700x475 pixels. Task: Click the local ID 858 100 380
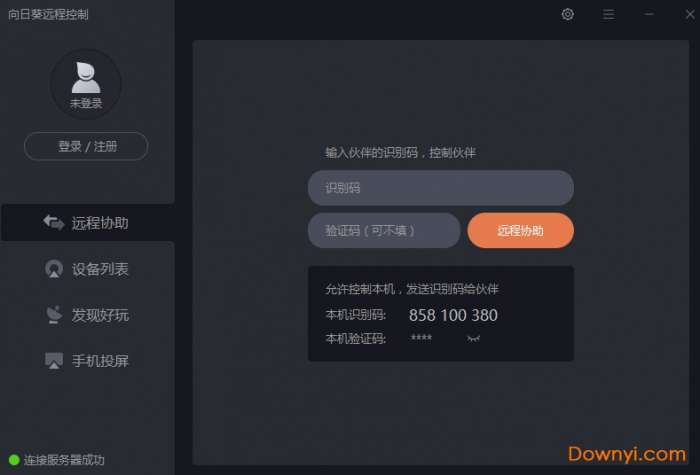(x=453, y=315)
